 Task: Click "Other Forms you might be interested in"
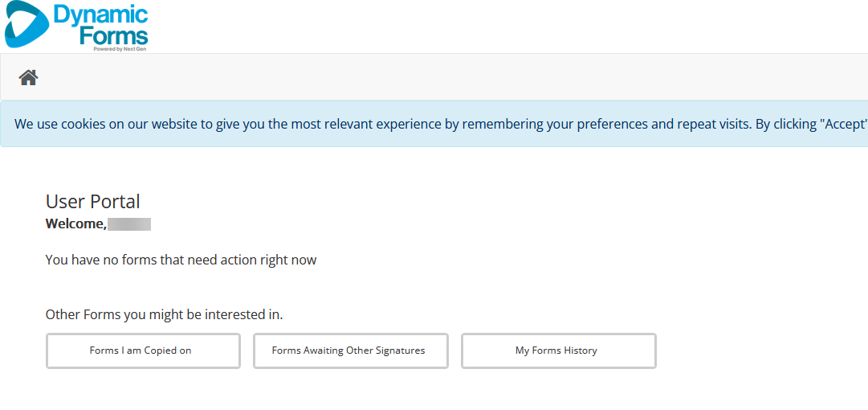164,314
